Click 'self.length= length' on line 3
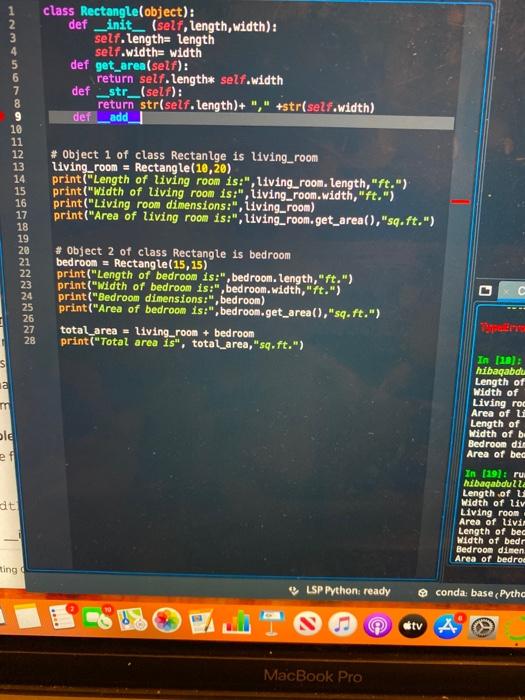525x700 pixels. [x=154, y=39]
